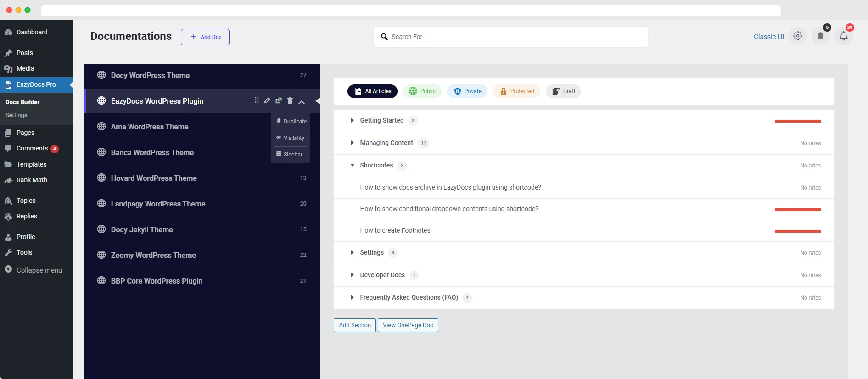Open Topics in the sidebar
The image size is (868, 379).
coord(37,201)
